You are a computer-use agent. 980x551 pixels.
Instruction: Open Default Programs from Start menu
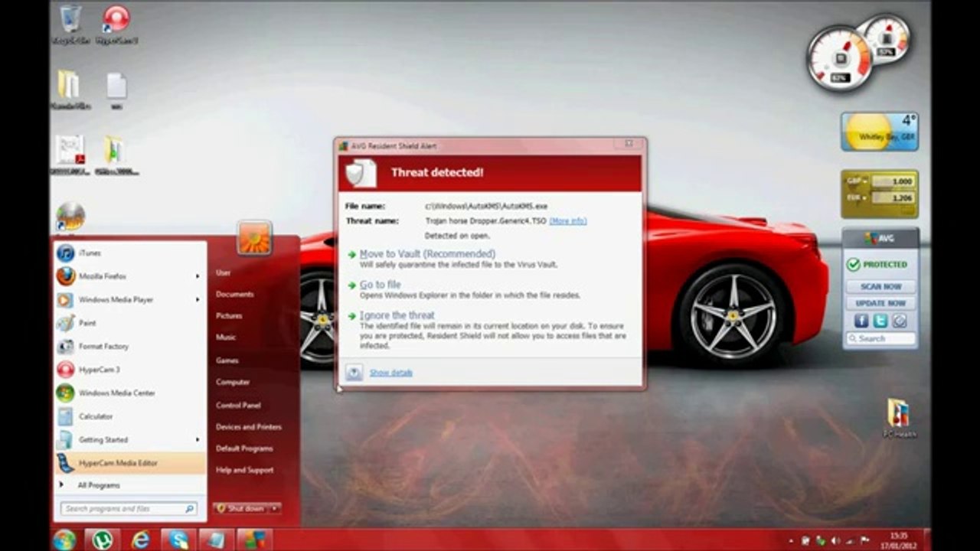(x=243, y=448)
